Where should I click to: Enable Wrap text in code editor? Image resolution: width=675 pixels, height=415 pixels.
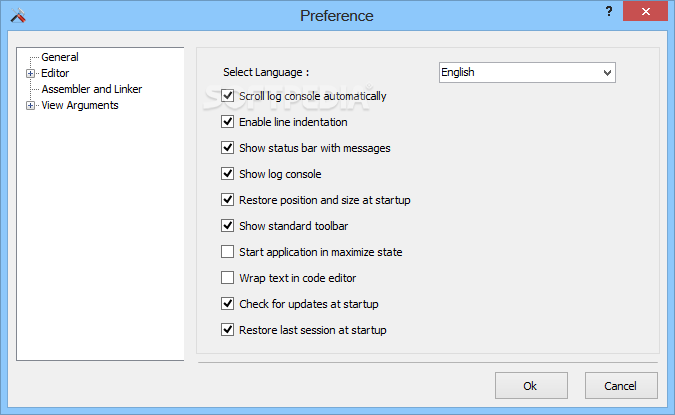[x=227, y=278]
